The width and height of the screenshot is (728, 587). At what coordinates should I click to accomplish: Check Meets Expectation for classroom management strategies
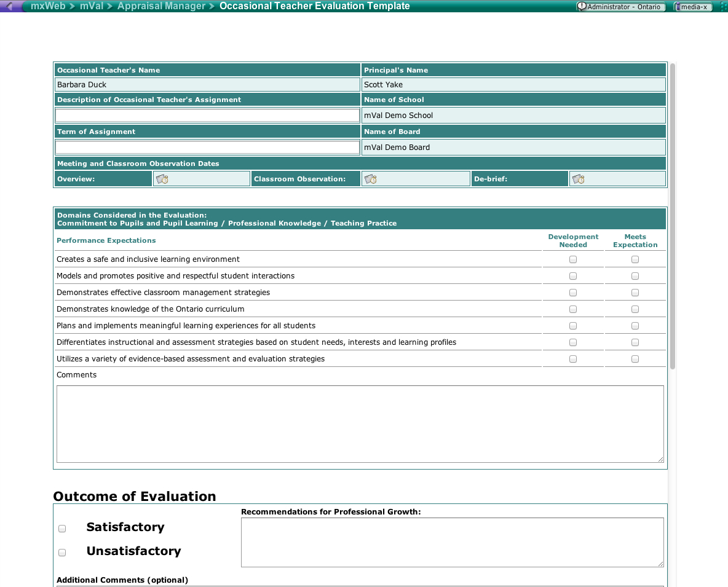click(635, 293)
